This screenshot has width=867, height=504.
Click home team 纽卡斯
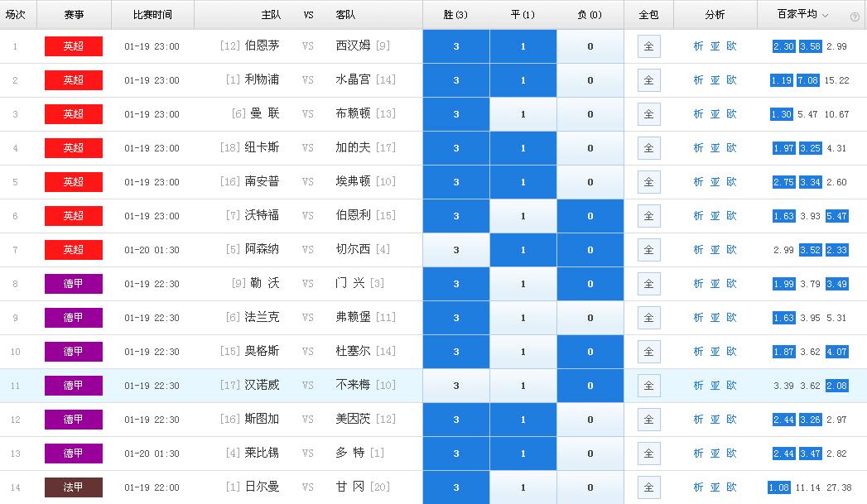pos(263,147)
